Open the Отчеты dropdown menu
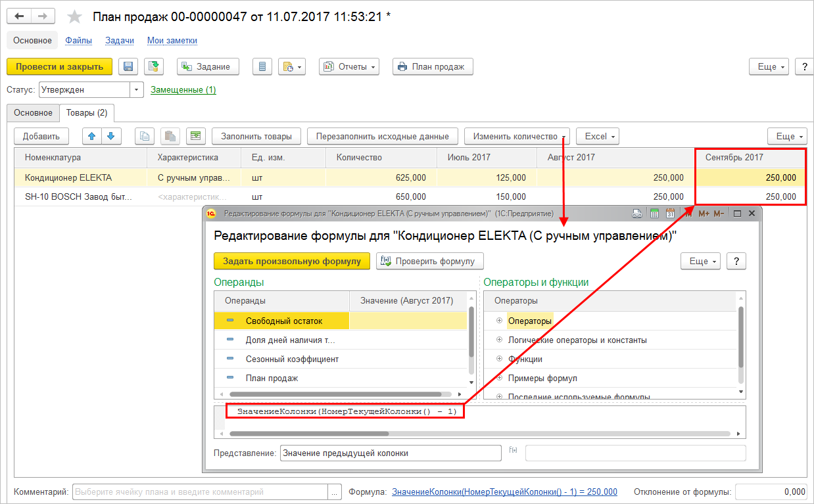814x504 pixels. tap(349, 66)
